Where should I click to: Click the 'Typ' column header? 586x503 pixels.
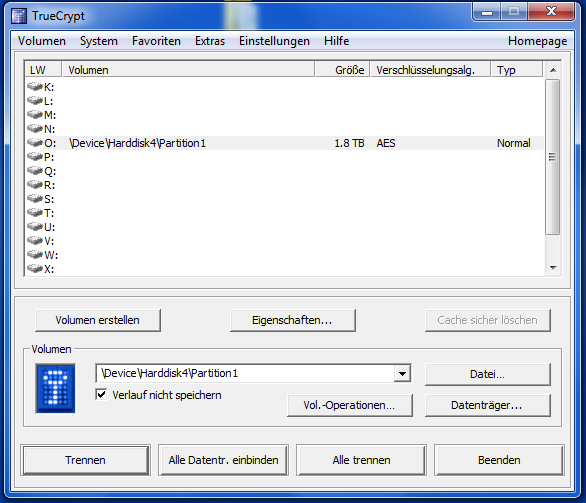[x=516, y=70]
